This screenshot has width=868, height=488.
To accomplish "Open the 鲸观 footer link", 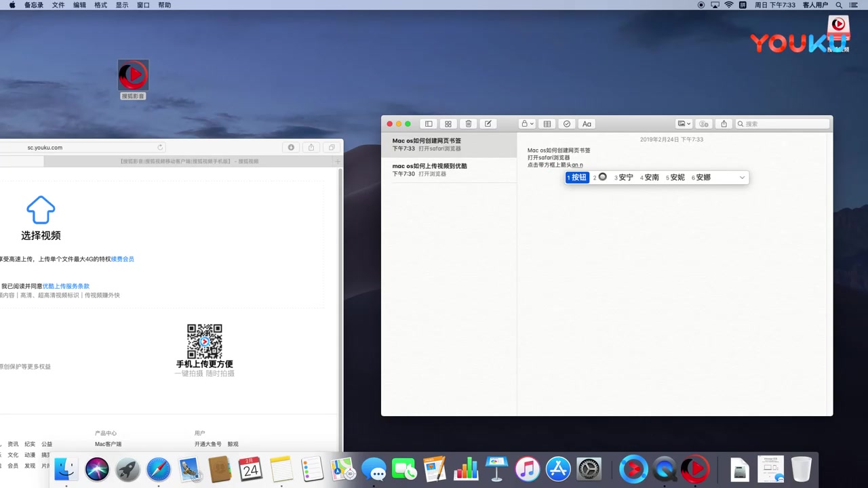I will point(233,445).
